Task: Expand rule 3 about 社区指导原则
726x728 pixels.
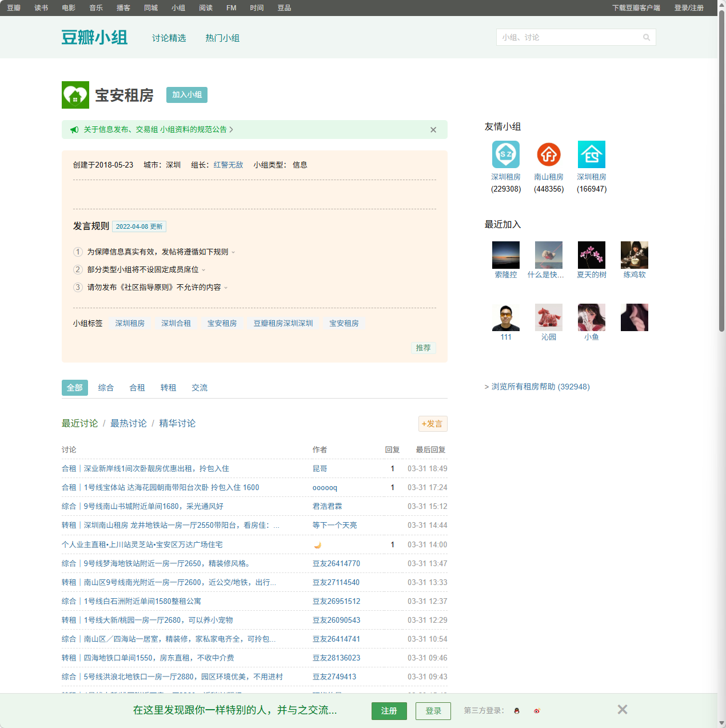Action: point(226,288)
